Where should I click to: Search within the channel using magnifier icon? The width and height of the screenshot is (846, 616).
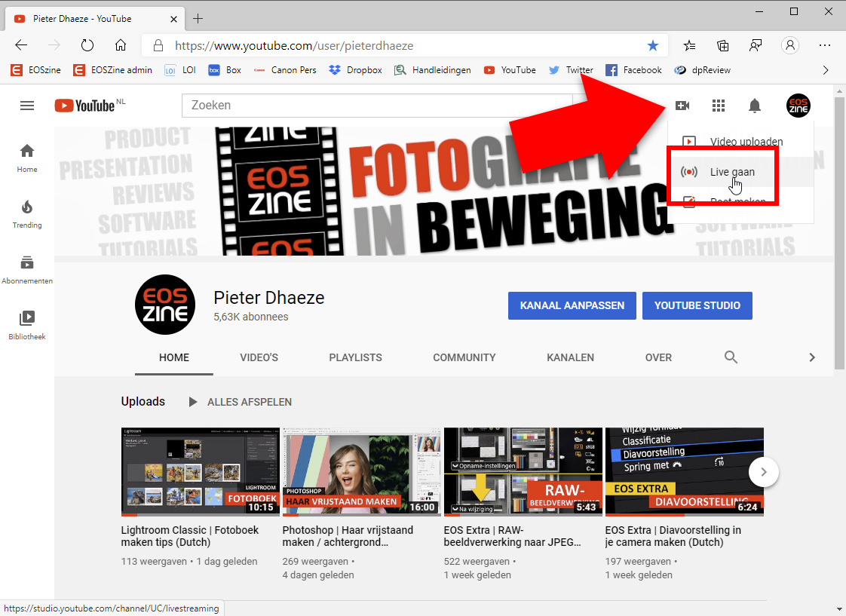pyautogui.click(x=731, y=357)
